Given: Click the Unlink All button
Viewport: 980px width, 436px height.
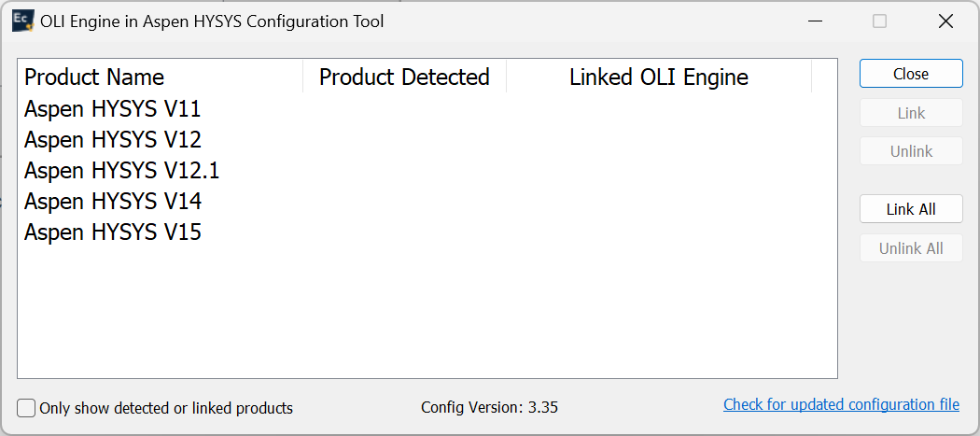Looking at the screenshot, I should 911,248.
